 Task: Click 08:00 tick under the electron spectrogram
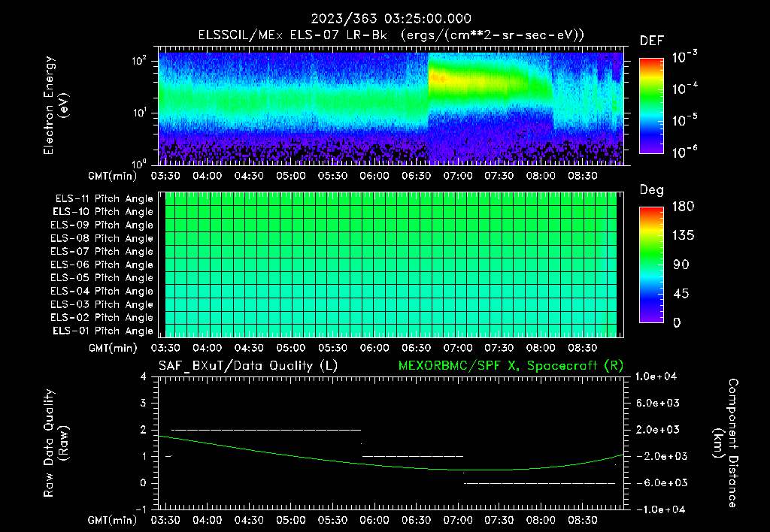click(x=541, y=176)
